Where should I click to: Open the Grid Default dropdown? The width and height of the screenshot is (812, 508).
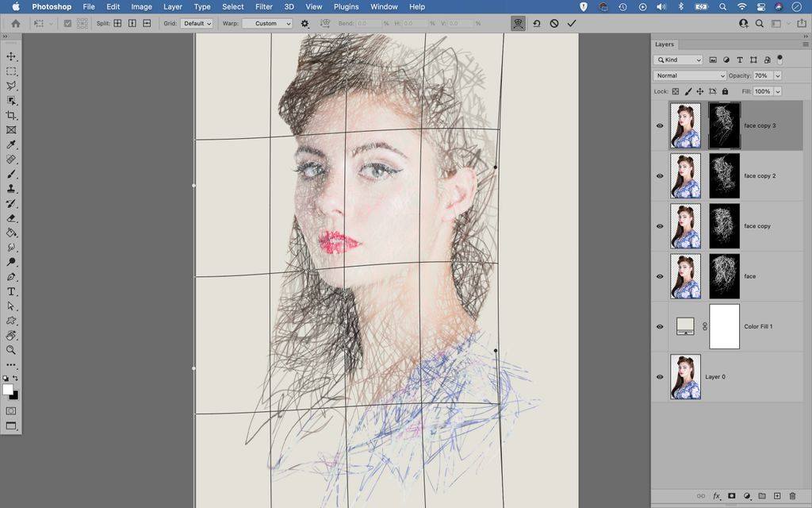[x=195, y=23]
